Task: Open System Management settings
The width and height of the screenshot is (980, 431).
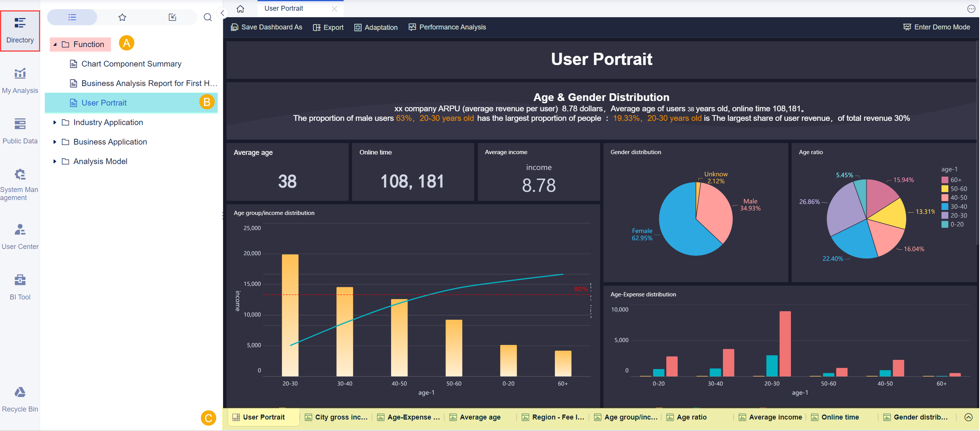Action: (x=20, y=184)
